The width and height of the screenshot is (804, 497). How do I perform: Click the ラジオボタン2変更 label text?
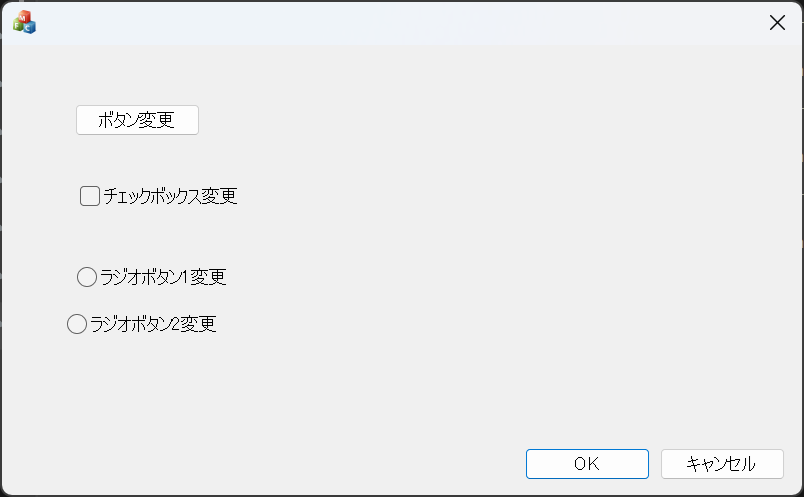pos(153,324)
